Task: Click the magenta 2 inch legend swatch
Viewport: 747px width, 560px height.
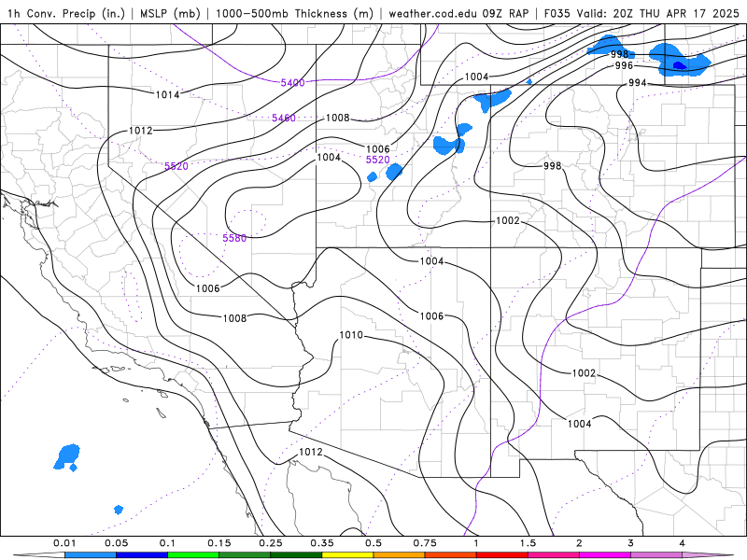Action: click(605, 555)
